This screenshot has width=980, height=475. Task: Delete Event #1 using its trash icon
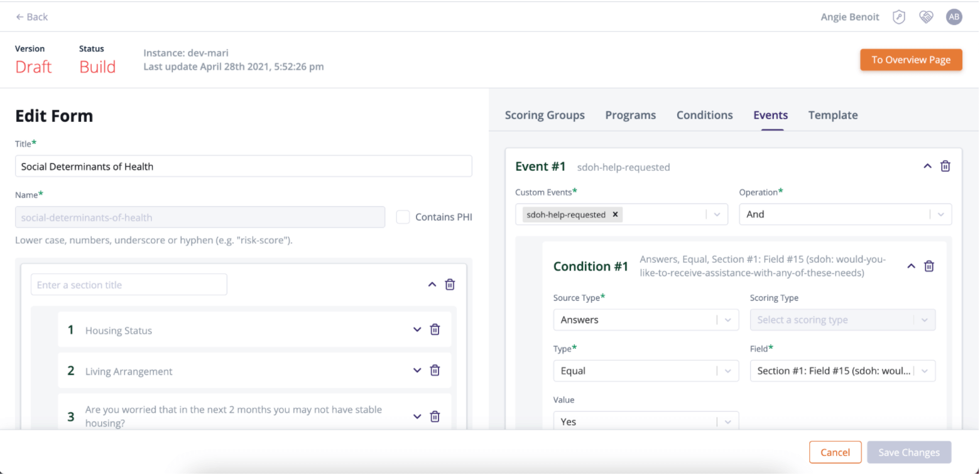(x=945, y=165)
